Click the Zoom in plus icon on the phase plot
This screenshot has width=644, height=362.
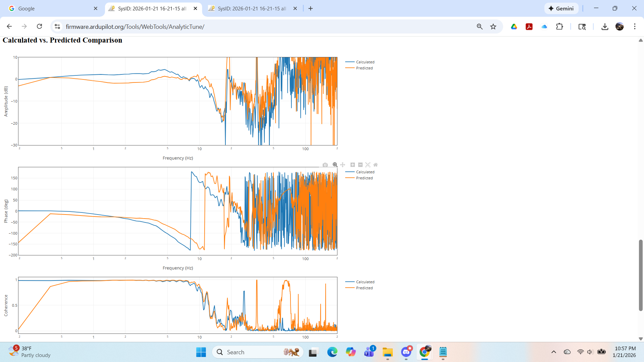pos(353,165)
